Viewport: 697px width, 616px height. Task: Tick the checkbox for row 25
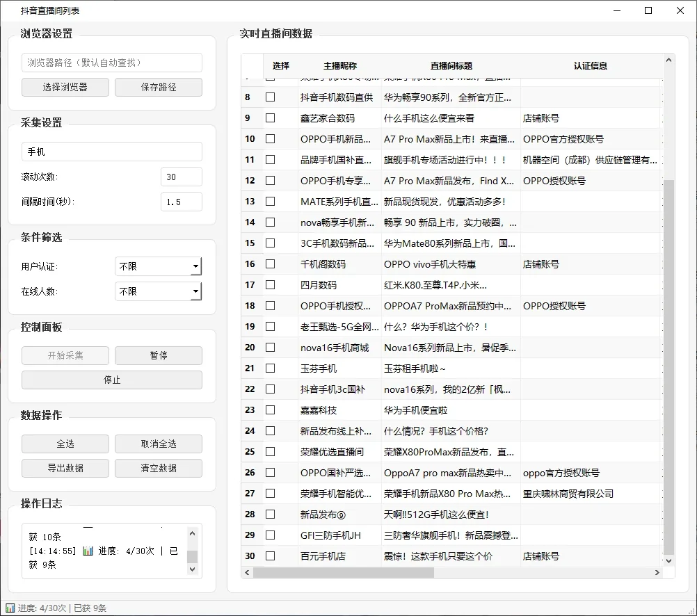pyautogui.click(x=271, y=451)
